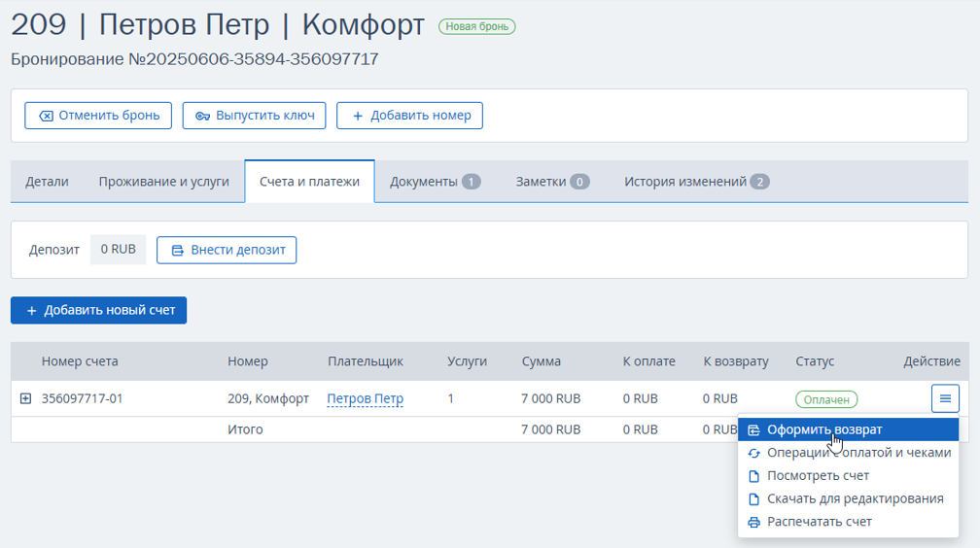Click the Депозит label
Image resolution: width=980 pixels, height=548 pixels.
pyautogui.click(x=53, y=250)
